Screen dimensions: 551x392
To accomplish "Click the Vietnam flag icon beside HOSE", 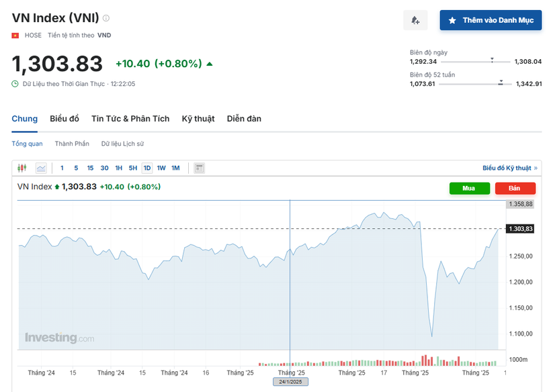I will click(15, 35).
